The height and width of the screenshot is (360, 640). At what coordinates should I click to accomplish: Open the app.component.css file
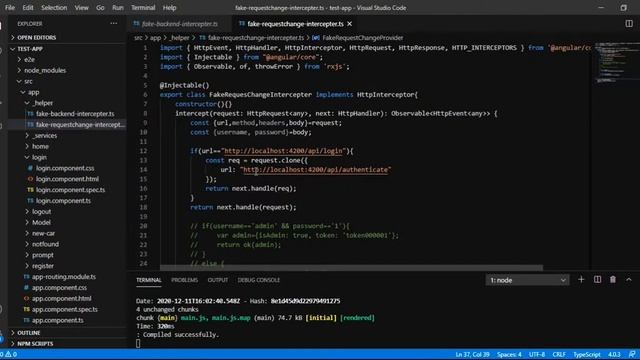(x=59, y=288)
